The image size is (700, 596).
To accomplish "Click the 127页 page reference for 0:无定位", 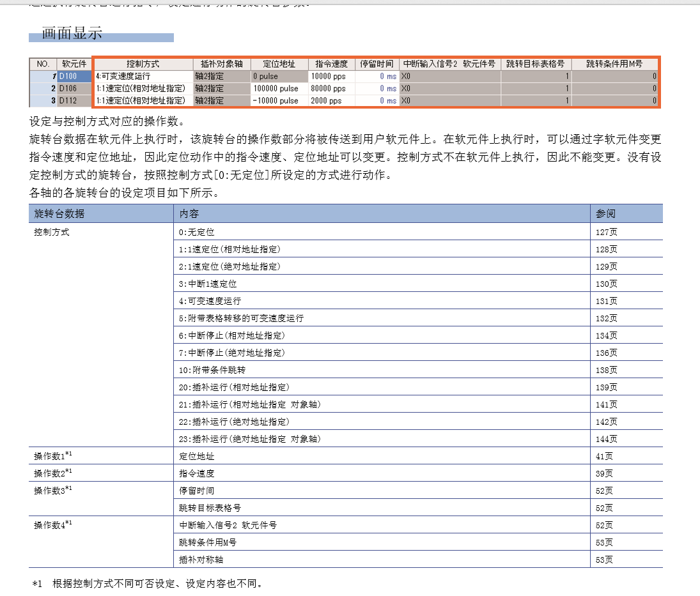I will [x=607, y=232].
